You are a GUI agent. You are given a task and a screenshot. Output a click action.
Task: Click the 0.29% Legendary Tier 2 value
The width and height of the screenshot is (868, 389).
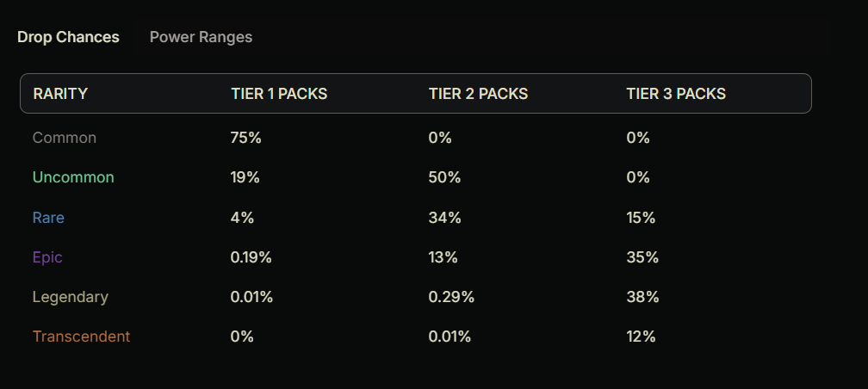point(451,297)
